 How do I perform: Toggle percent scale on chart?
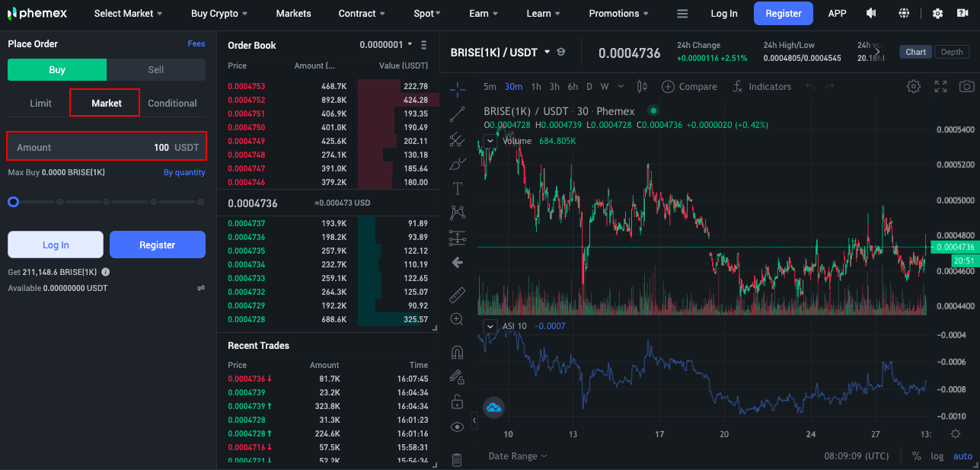point(916,456)
